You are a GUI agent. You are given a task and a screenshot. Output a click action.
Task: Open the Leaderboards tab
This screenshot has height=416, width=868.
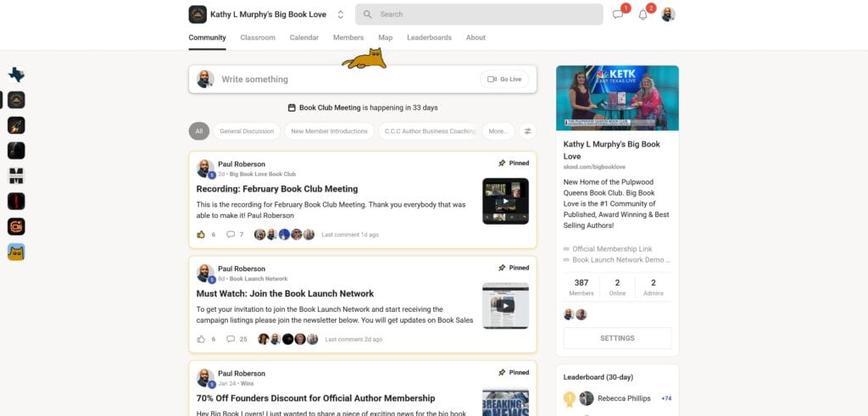(429, 37)
